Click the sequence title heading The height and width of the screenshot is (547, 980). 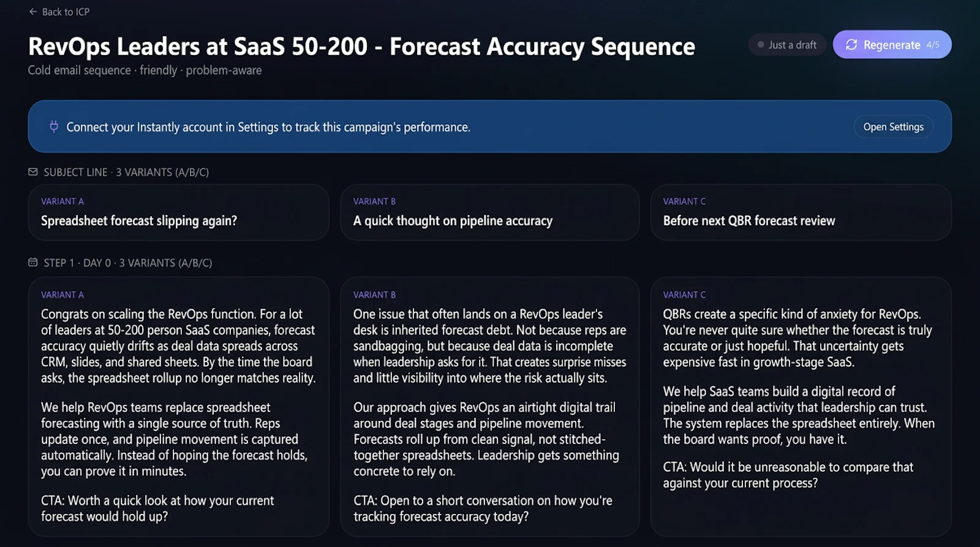pos(361,47)
